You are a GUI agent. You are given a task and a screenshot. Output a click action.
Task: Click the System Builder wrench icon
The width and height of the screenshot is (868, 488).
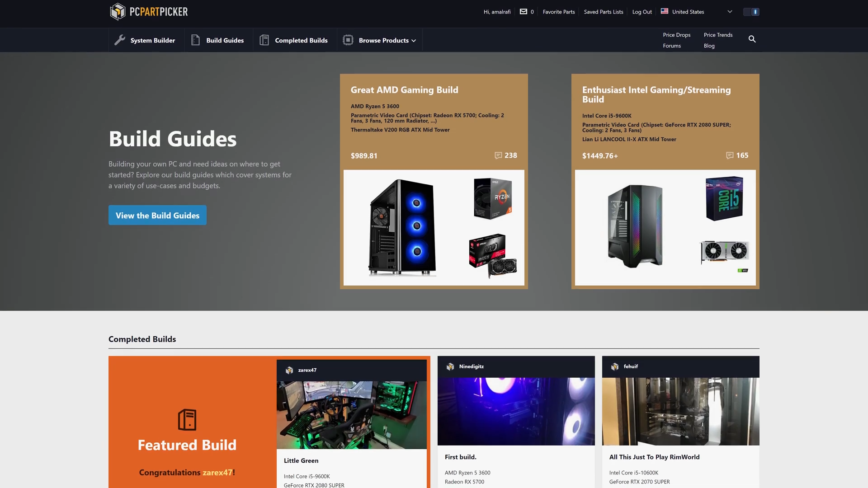coord(120,40)
